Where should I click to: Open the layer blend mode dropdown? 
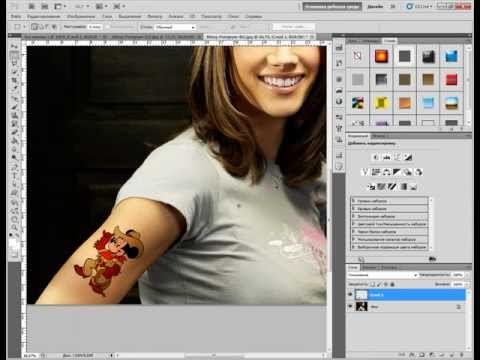tap(382, 275)
